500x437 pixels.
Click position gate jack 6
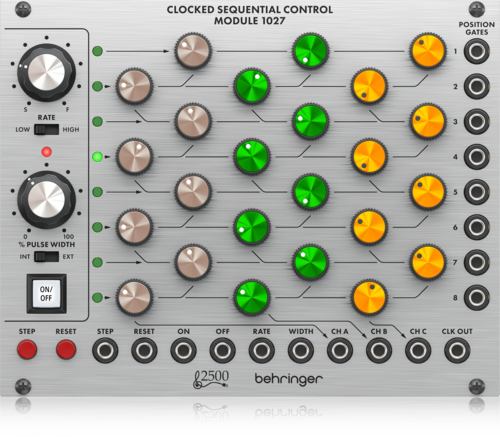(477, 227)
